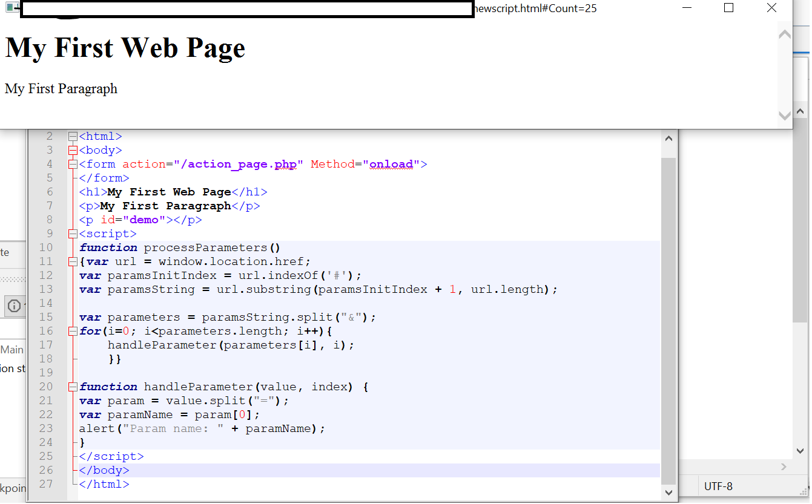
Task: Collapse the <body> fold marker on line 3
Action: click(x=73, y=151)
